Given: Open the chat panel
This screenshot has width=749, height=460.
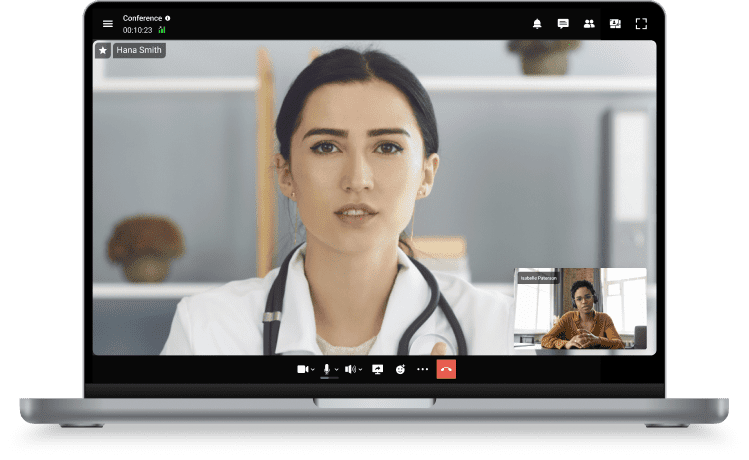Looking at the screenshot, I should point(563,23).
